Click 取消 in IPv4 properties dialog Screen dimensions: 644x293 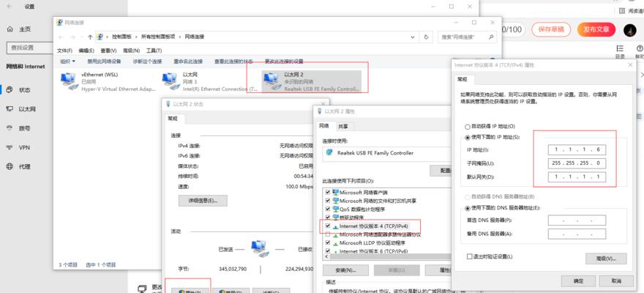(616, 281)
